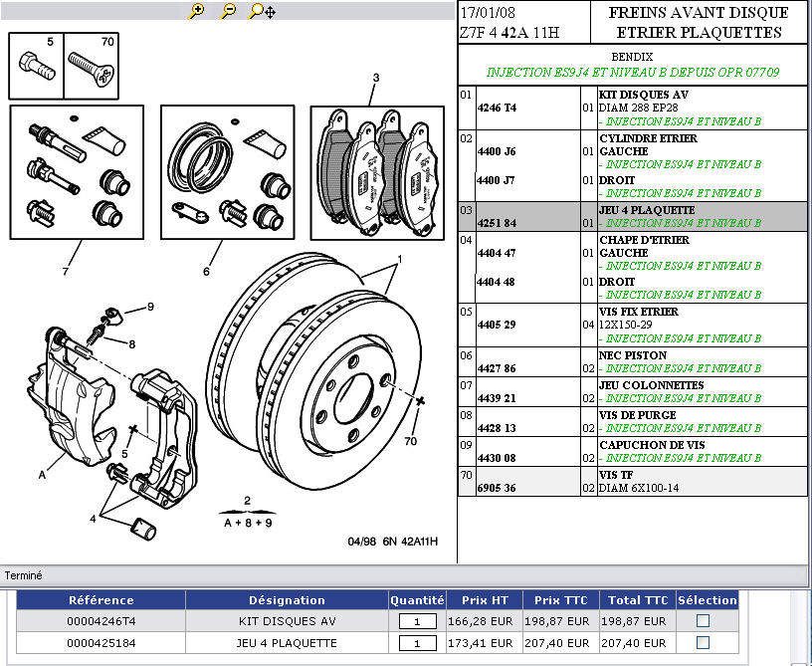Tick the selection checkbox for KIT DISQUES AV
This screenshot has height=666, width=812.
click(703, 619)
